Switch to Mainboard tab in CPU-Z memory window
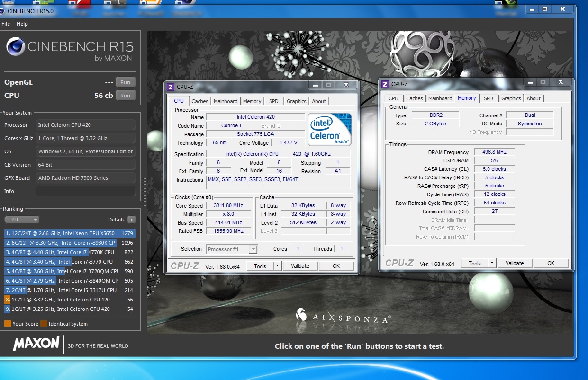 [x=440, y=98]
